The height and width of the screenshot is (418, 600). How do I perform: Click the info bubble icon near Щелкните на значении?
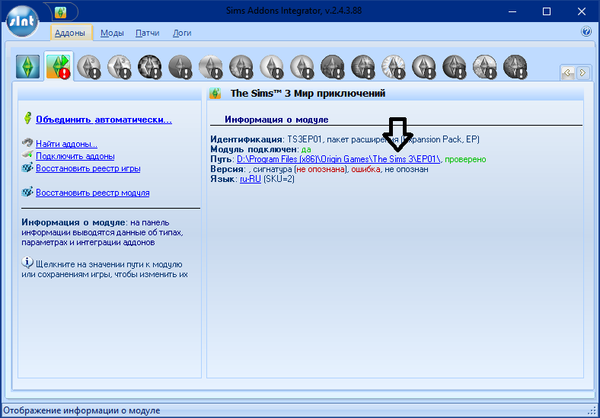click(x=27, y=262)
